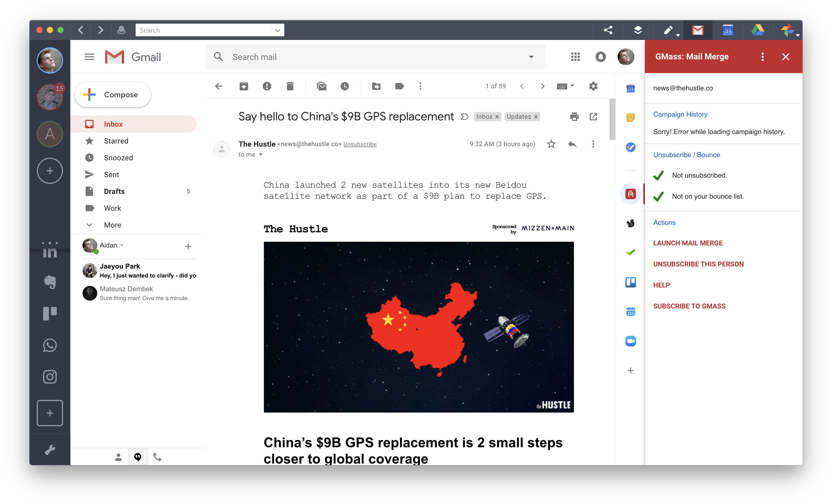Expand the 'to me' recipient details
This screenshot has width=832, height=504.
(260, 155)
